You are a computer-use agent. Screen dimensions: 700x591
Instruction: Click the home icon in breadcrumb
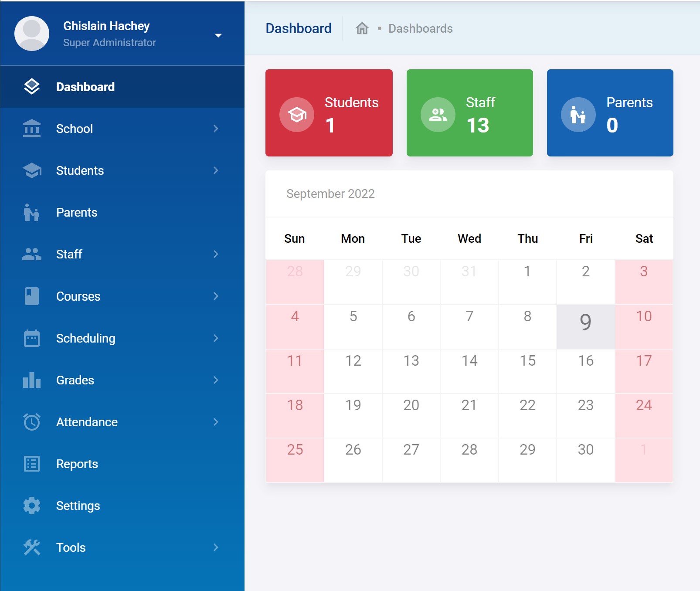[362, 29]
